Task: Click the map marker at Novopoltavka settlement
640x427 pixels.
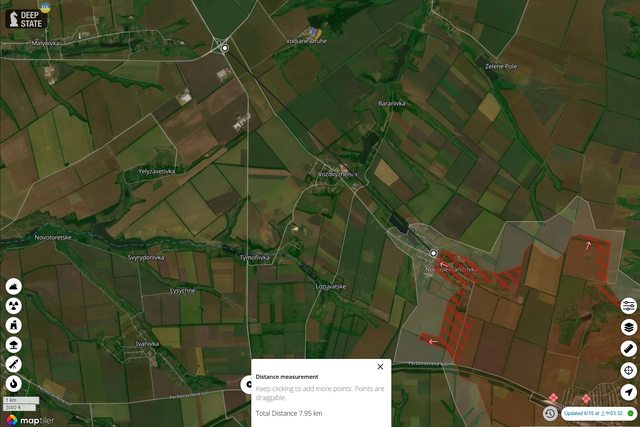Action: (434, 254)
